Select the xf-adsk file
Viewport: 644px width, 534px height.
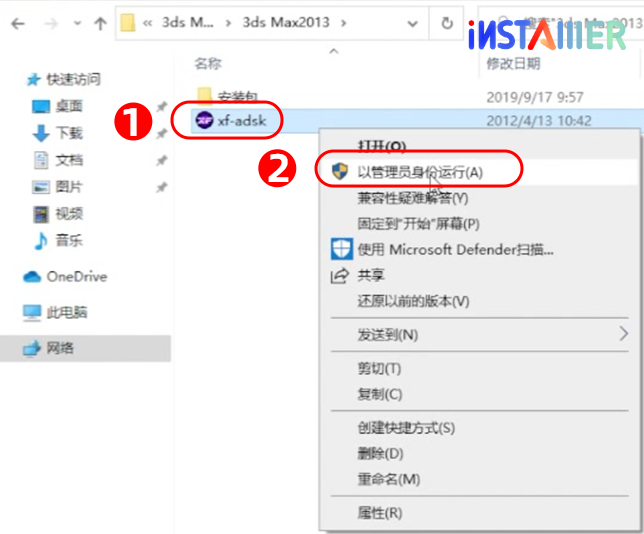coord(242,121)
